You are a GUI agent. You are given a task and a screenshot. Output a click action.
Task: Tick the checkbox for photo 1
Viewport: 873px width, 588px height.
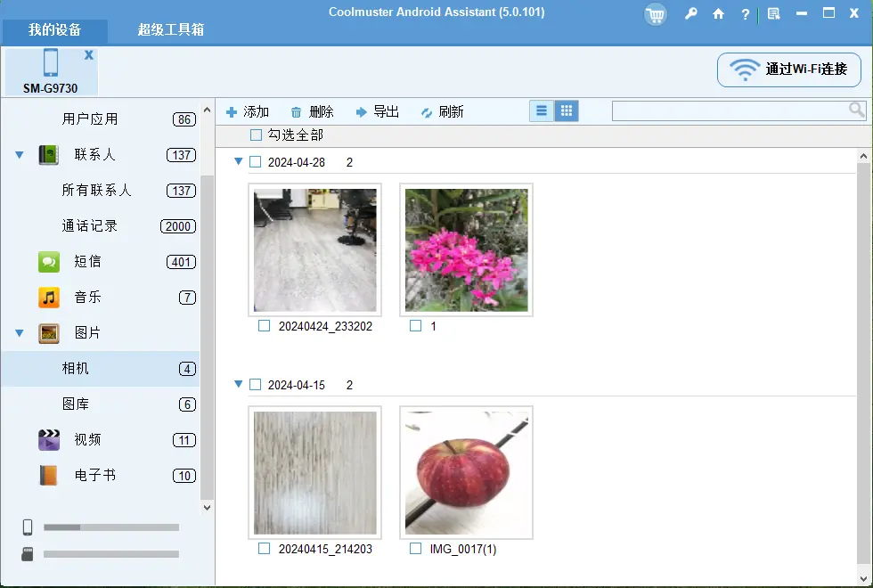(415, 326)
